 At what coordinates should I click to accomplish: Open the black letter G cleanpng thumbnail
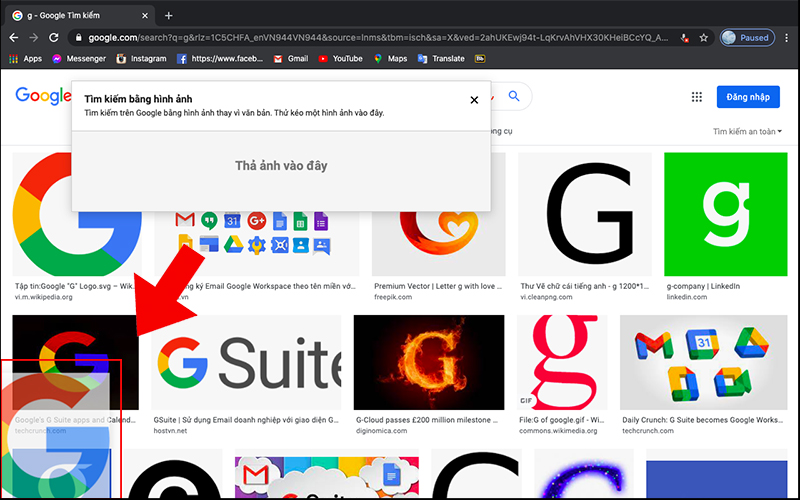click(x=585, y=214)
